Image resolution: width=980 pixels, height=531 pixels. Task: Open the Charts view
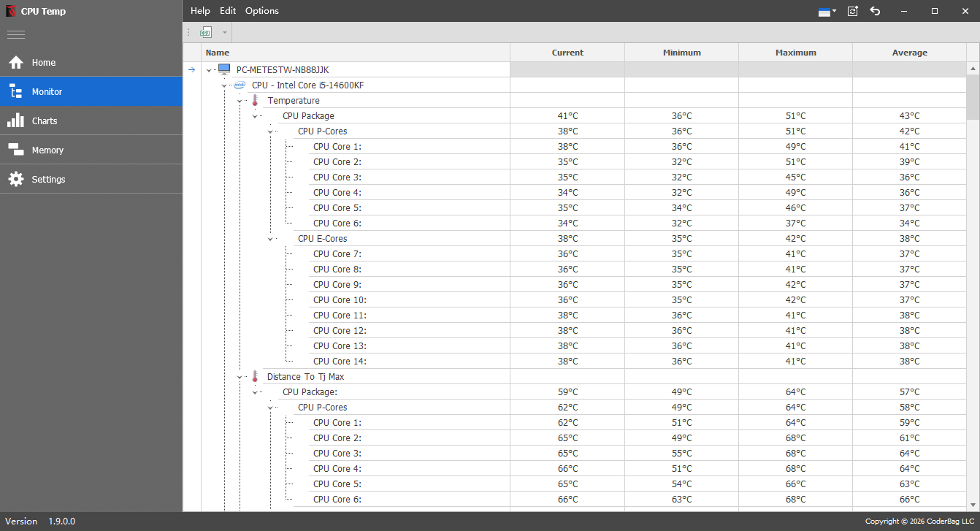click(x=44, y=121)
